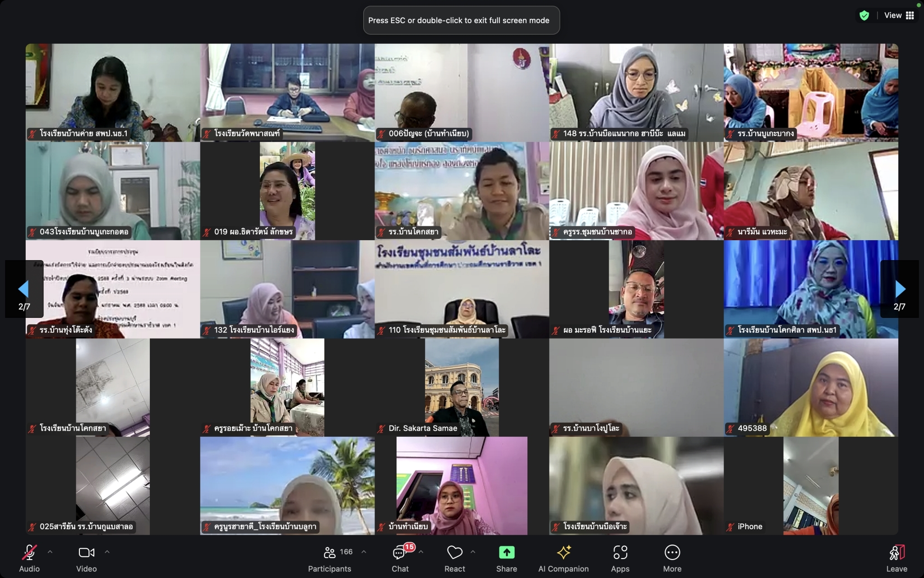Click the React heart icon
This screenshot has width=924, height=578.
454,553
